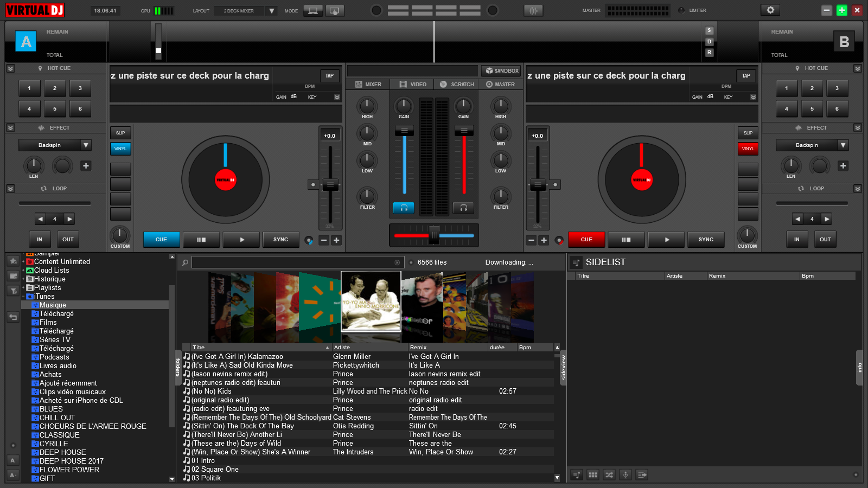
Task: Expand the Content Unlimited tree node
Action: (x=23, y=262)
